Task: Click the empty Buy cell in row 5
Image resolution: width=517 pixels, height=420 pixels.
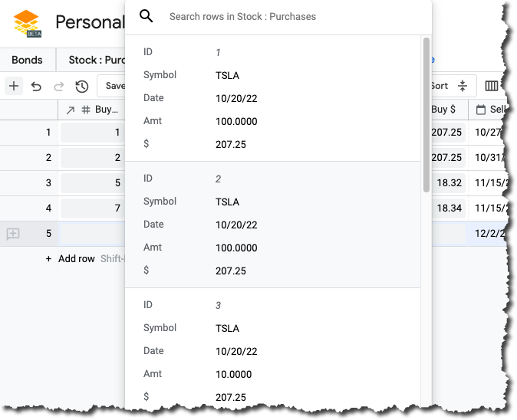Action: pyautogui.click(x=92, y=234)
